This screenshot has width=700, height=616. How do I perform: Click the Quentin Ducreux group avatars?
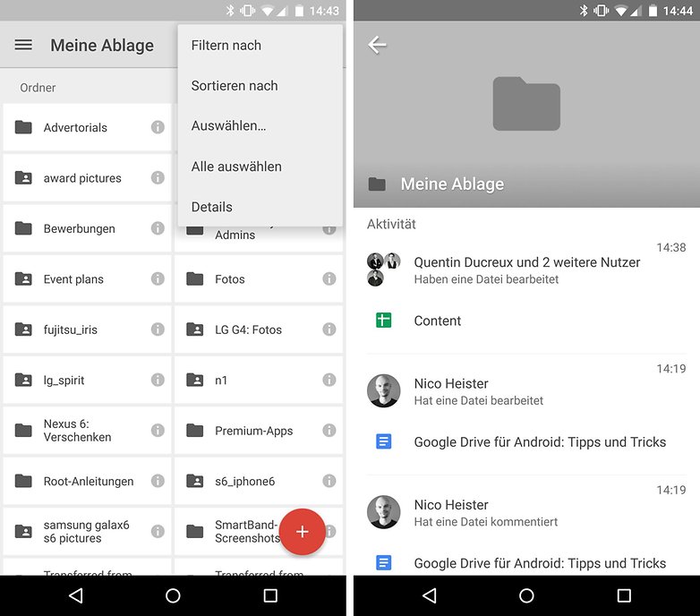click(x=383, y=269)
